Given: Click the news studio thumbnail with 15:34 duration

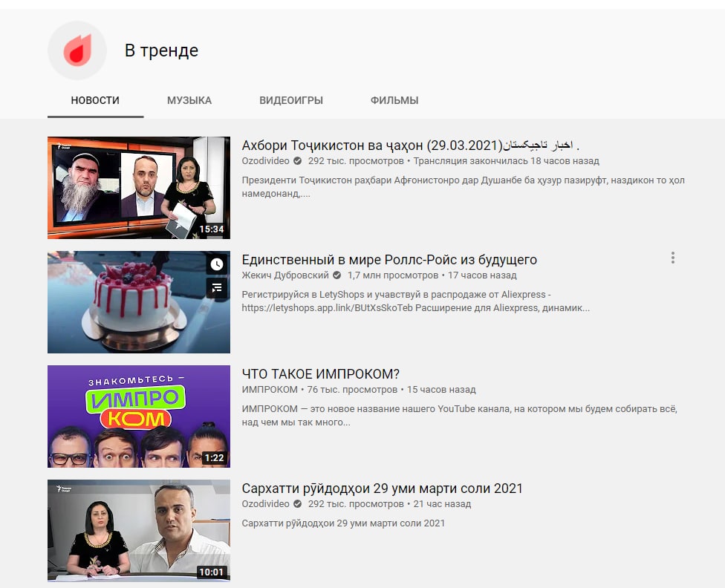Looking at the screenshot, I should [x=139, y=188].
